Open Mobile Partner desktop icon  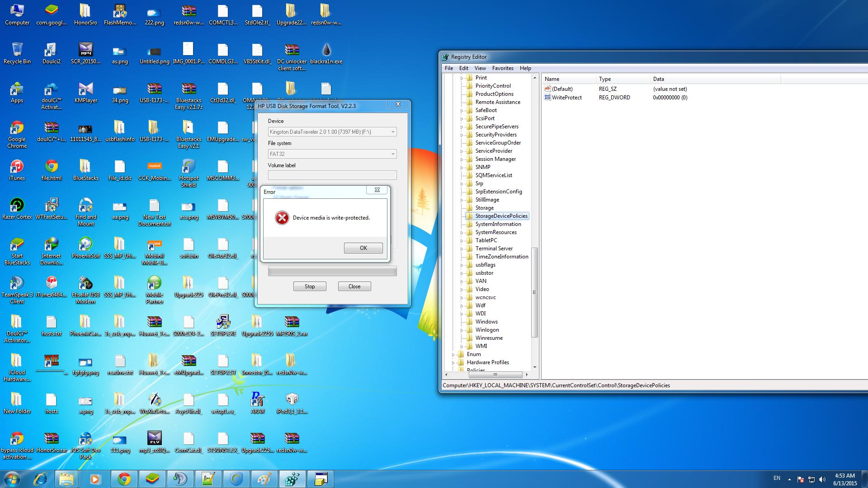tap(154, 290)
